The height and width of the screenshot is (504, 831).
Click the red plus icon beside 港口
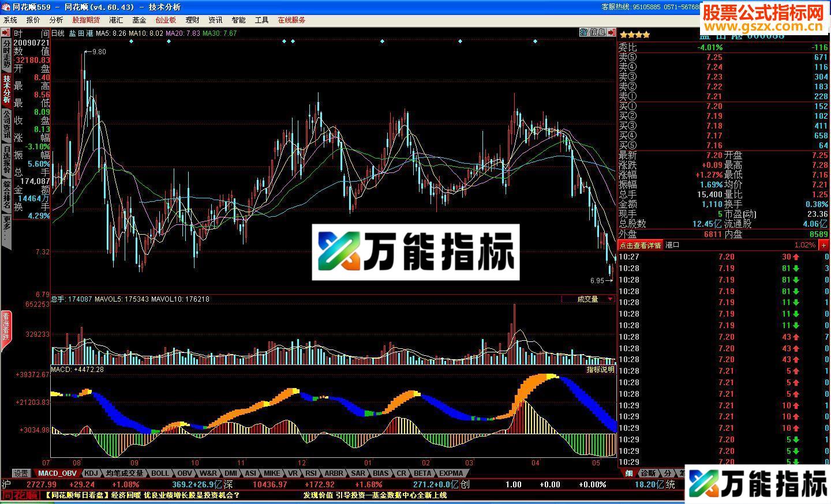click(824, 245)
